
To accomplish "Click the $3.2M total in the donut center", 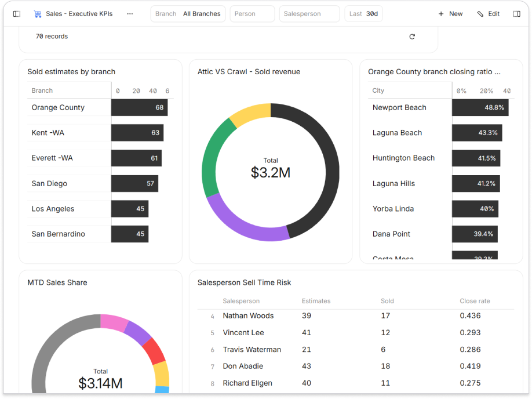I will coord(271,172).
